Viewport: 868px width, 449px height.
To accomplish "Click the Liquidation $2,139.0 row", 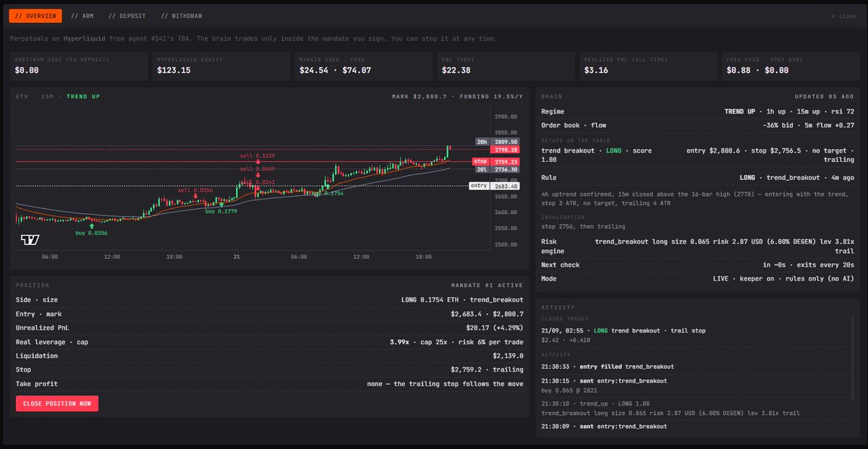I will (269, 356).
